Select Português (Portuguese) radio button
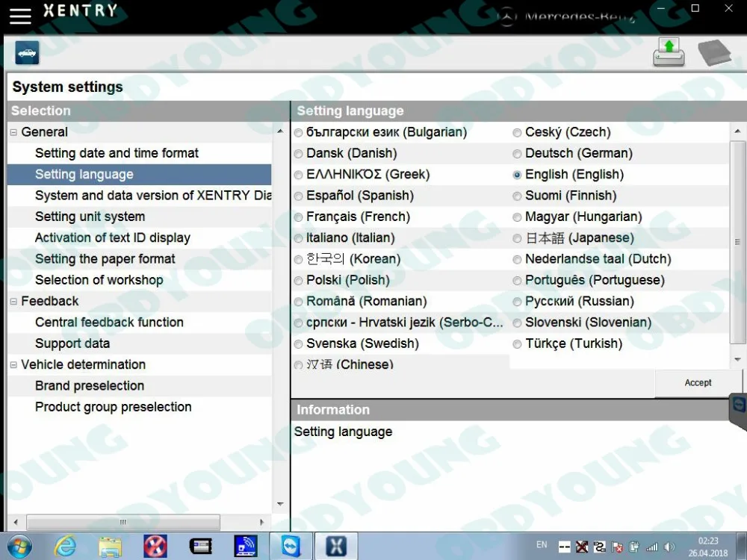The image size is (747, 560). [517, 281]
